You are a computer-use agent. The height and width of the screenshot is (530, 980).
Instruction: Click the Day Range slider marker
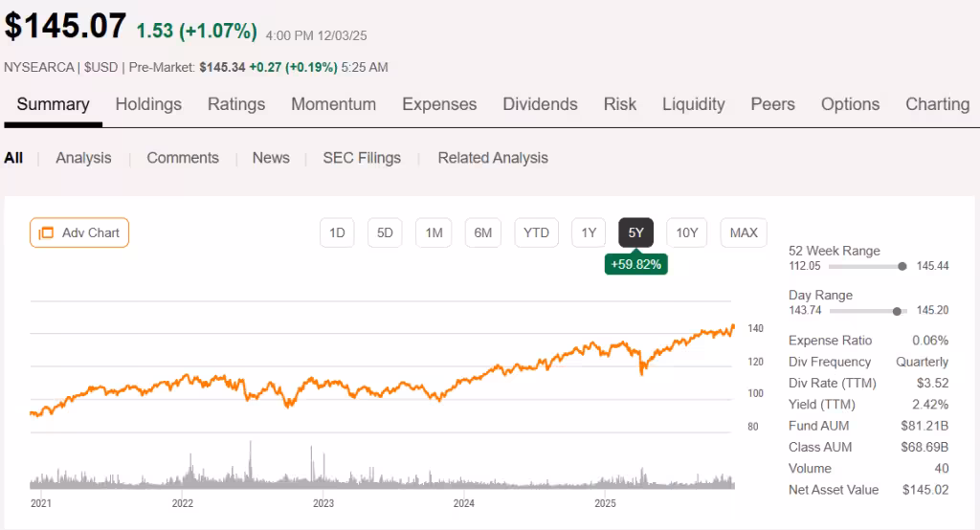click(897, 310)
